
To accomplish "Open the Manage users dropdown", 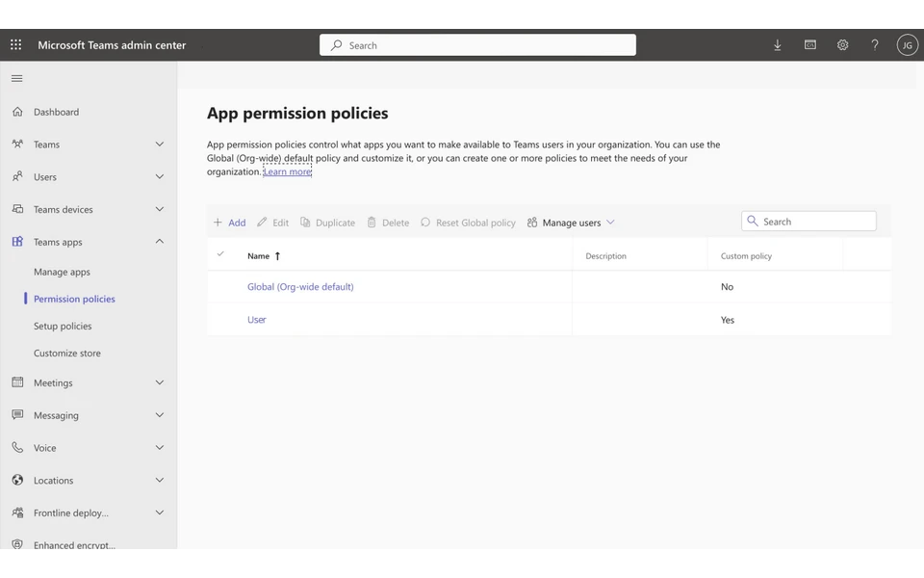I will click(571, 223).
